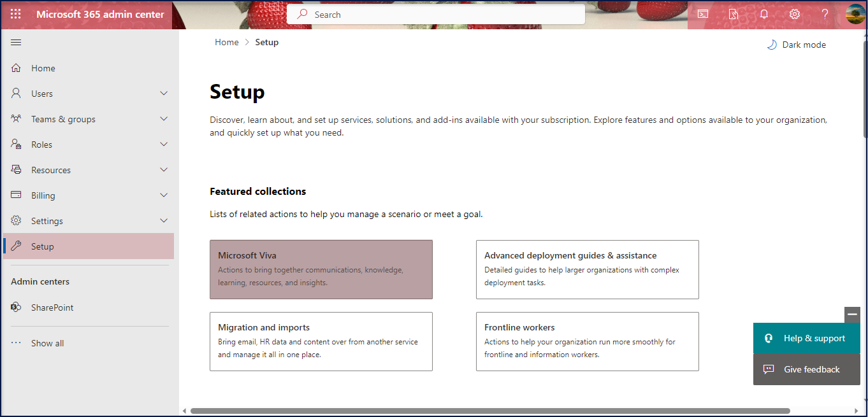
Task: Open Cloud Shell from the top bar
Action: click(x=702, y=13)
